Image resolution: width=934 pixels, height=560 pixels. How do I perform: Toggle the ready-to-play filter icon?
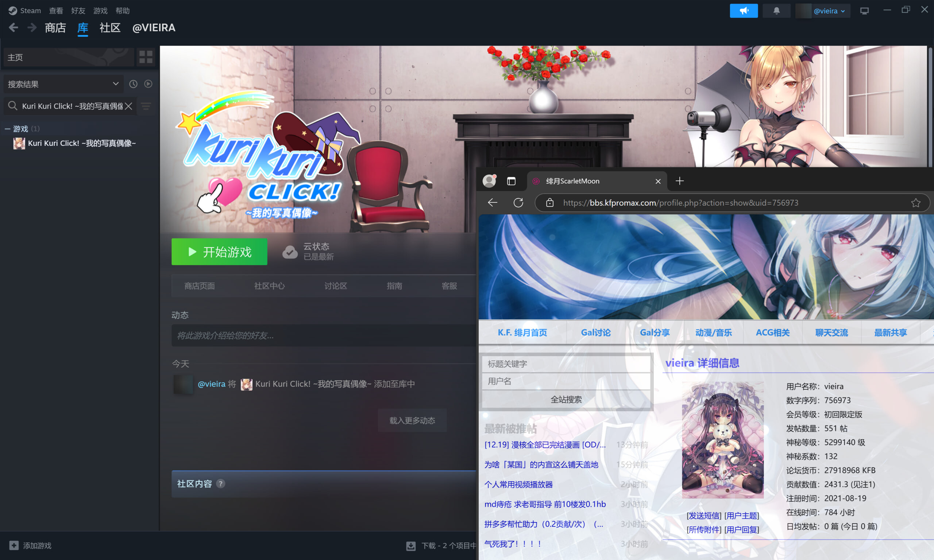point(148,84)
